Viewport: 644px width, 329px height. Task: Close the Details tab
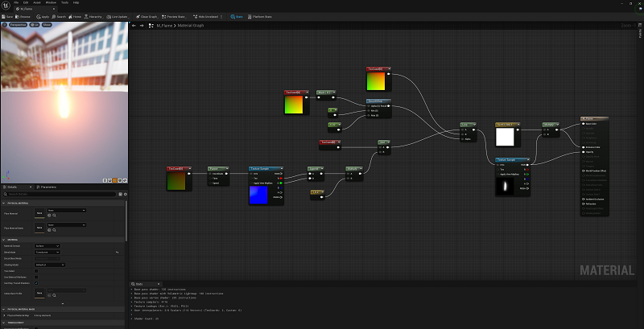pos(31,187)
